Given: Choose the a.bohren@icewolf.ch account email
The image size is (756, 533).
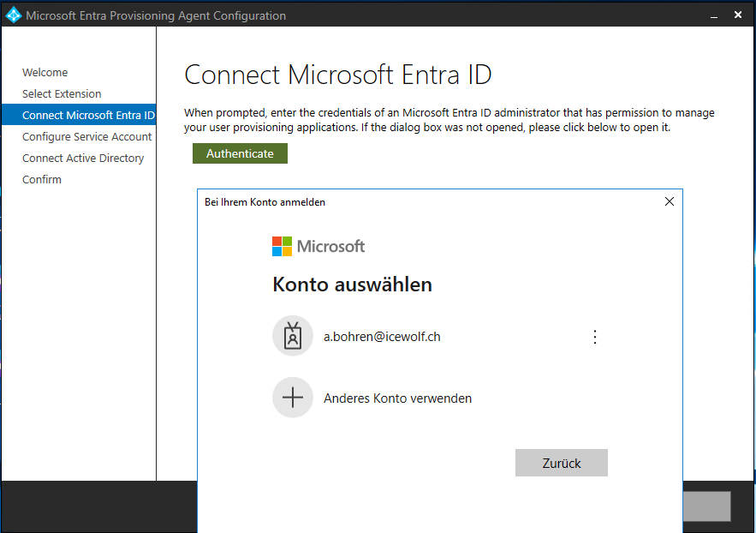Looking at the screenshot, I should (382, 337).
